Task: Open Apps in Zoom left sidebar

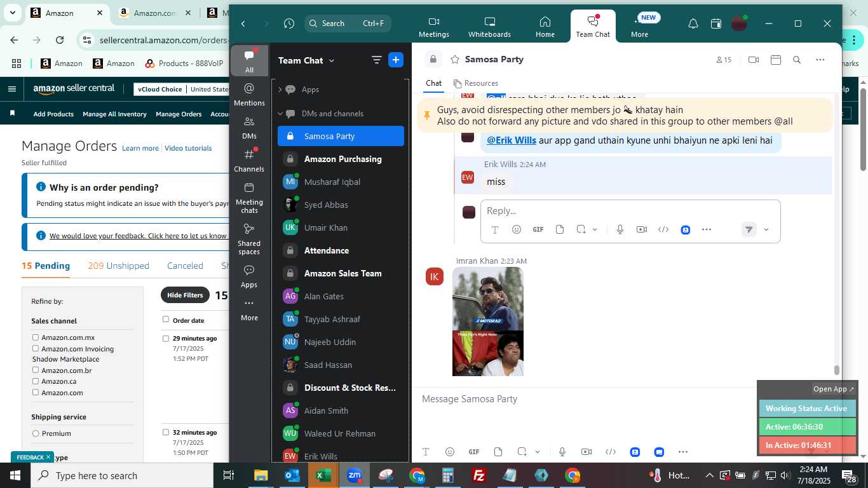Action: tap(249, 276)
